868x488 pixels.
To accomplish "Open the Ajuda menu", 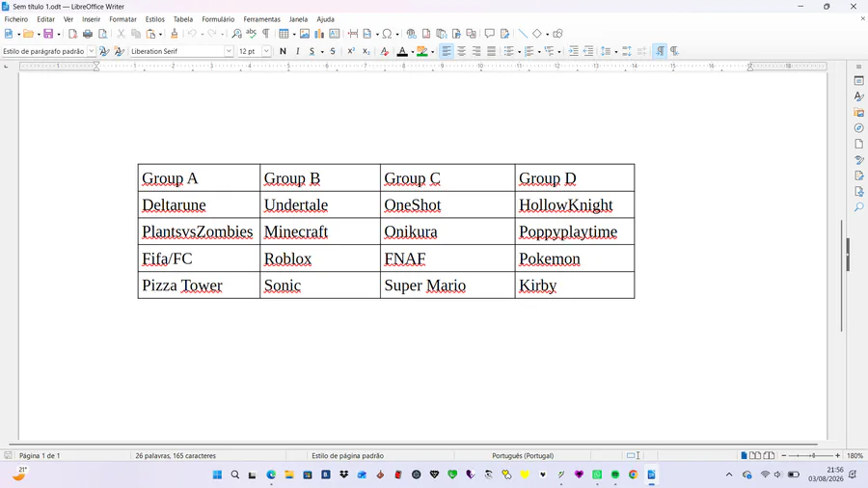I will (326, 19).
